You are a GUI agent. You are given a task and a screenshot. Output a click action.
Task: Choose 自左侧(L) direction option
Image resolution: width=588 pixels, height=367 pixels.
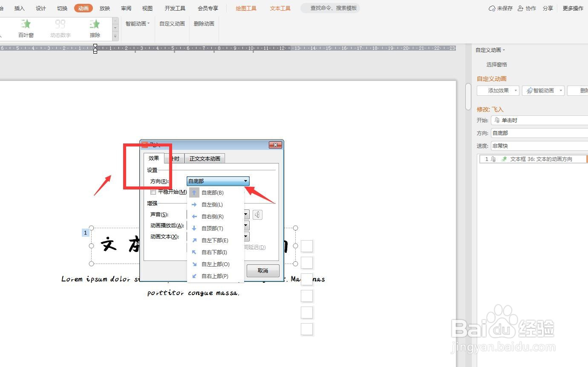pos(215,205)
